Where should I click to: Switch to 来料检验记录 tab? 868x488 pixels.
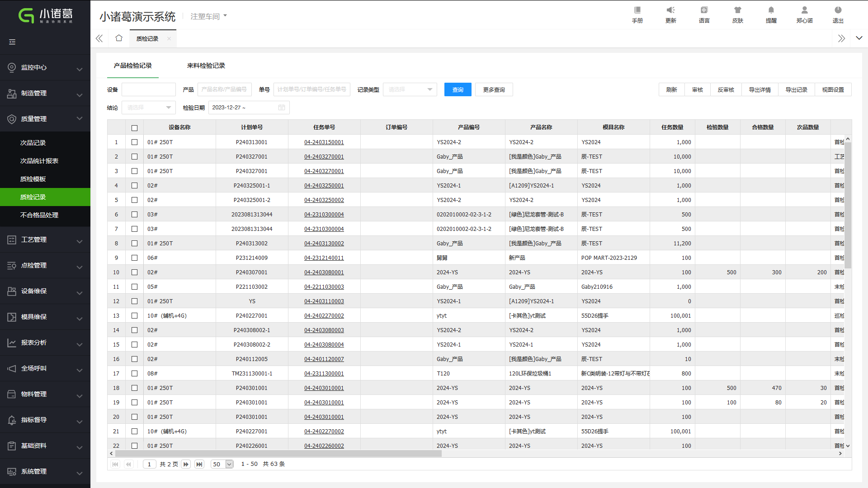pyautogui.click(x=206, y=66)
